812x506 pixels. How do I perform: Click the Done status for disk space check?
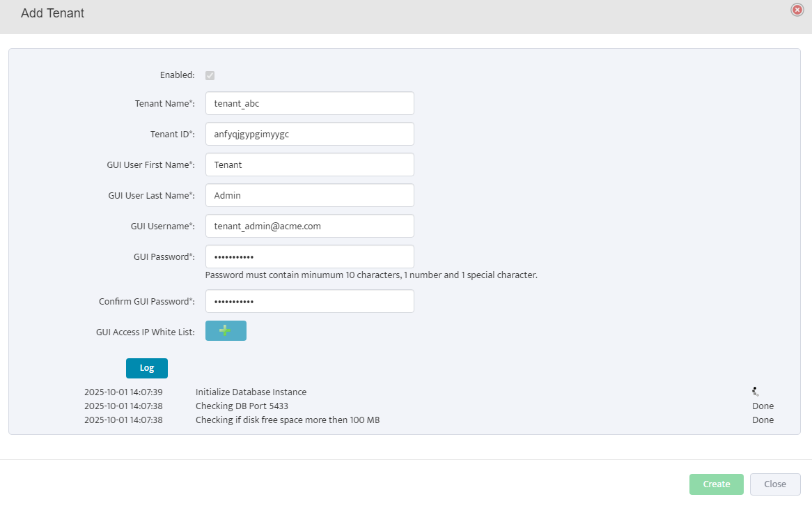click(x=763, y=420)
